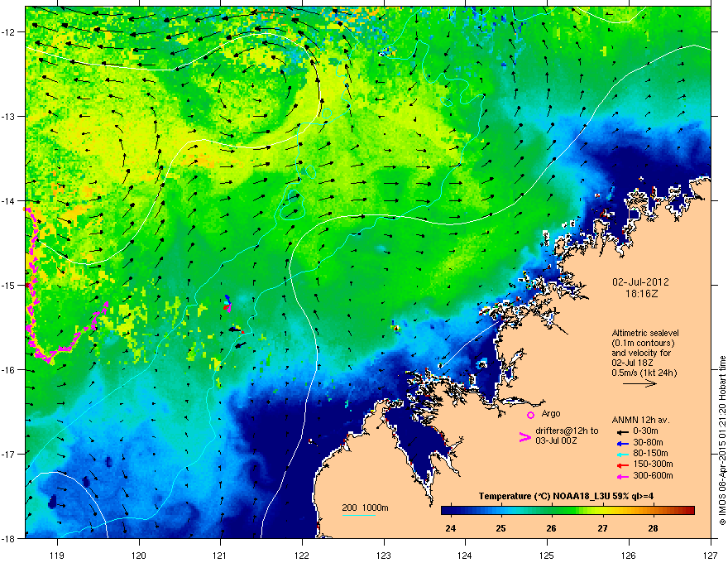Click the IMOS copyright timestamp text

tap(722, 440)
